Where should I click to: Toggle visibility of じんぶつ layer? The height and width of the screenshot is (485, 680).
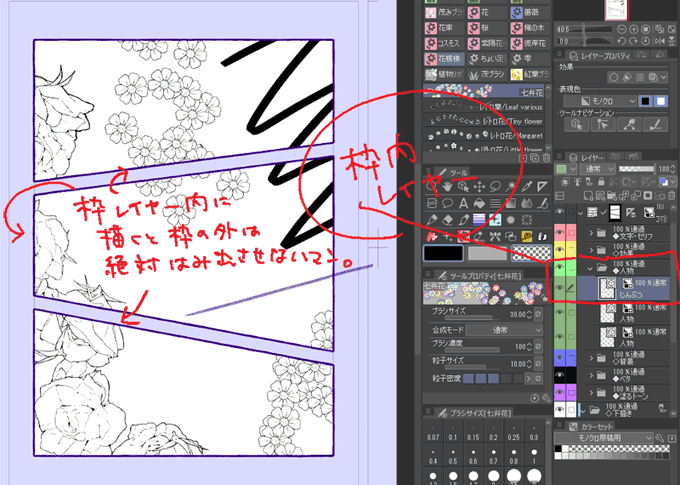559,288
